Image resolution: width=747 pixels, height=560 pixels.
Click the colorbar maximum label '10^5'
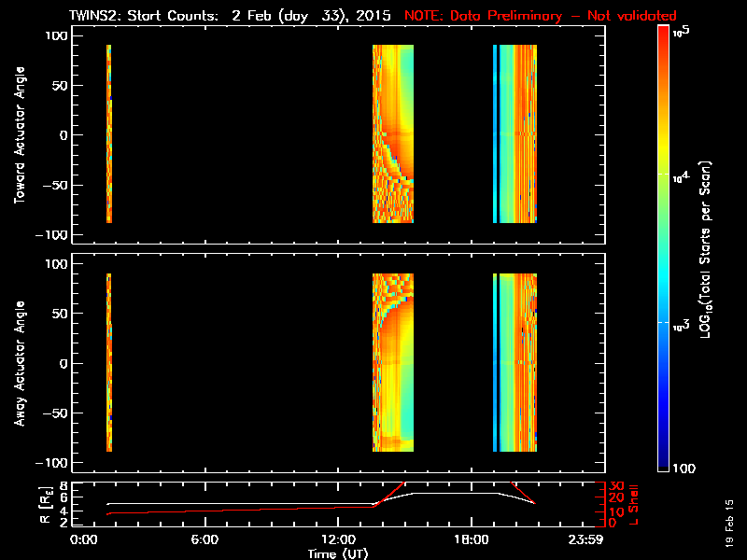click(682, 32)
